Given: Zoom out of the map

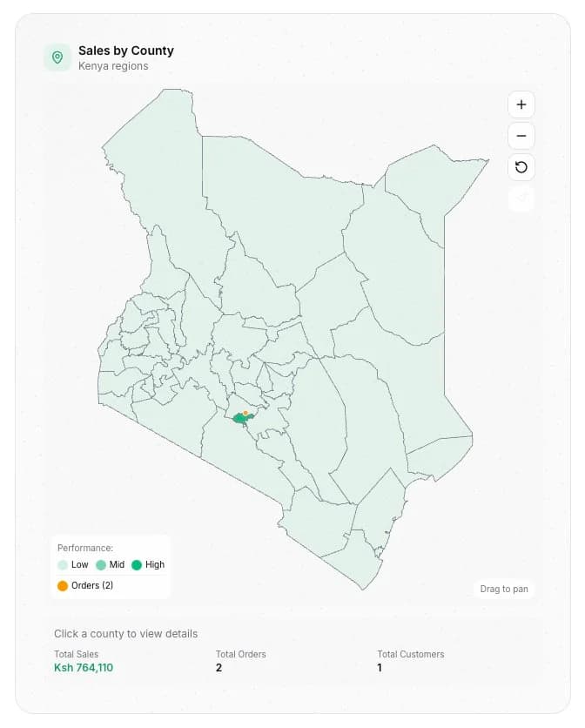Looking at the screenshot, I should [x=521, y=135].
